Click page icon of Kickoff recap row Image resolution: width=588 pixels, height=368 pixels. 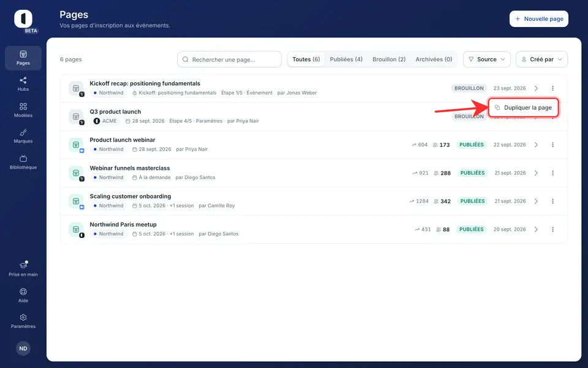coord(76,88)
